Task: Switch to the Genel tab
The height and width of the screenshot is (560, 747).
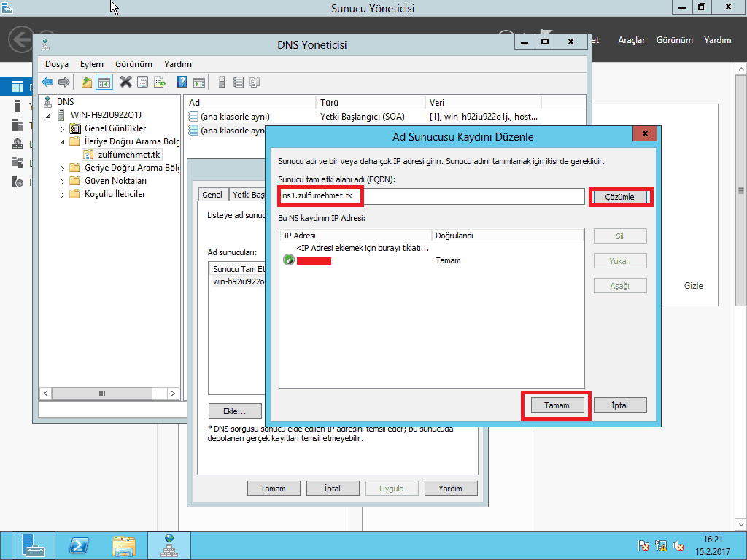Action: (212, 194)
